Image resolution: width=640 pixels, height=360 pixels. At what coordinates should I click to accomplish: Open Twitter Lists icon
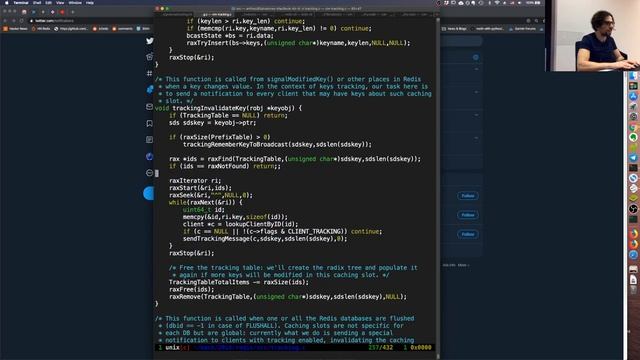pos(150,140)
